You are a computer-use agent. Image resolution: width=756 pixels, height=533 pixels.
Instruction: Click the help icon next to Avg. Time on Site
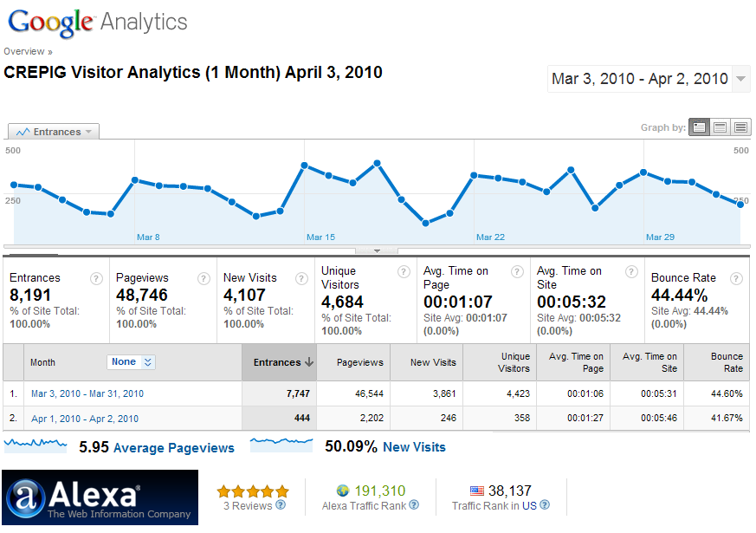pos(631,272)
